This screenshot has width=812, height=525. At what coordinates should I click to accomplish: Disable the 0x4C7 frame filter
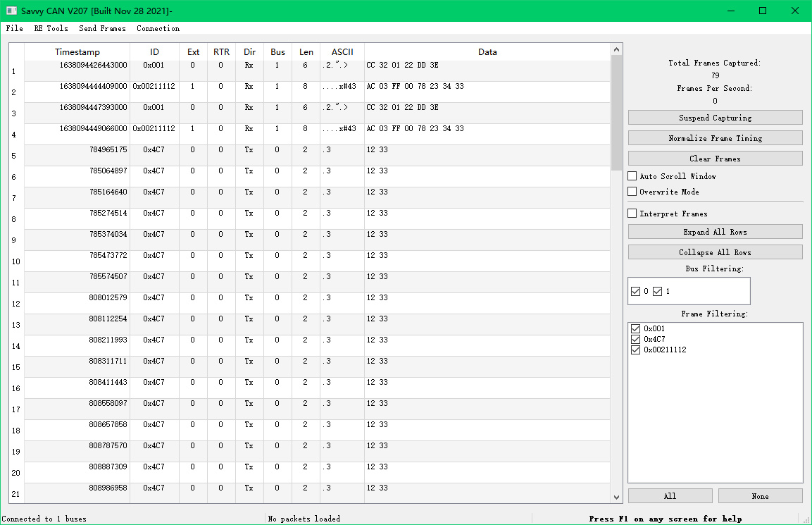[636, 339]
